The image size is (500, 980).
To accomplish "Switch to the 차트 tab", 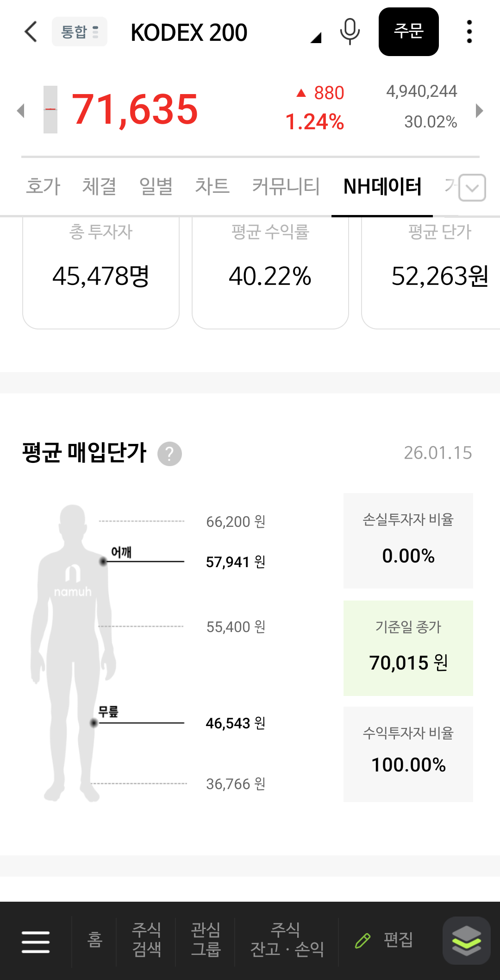I will [x=212, y=187].
